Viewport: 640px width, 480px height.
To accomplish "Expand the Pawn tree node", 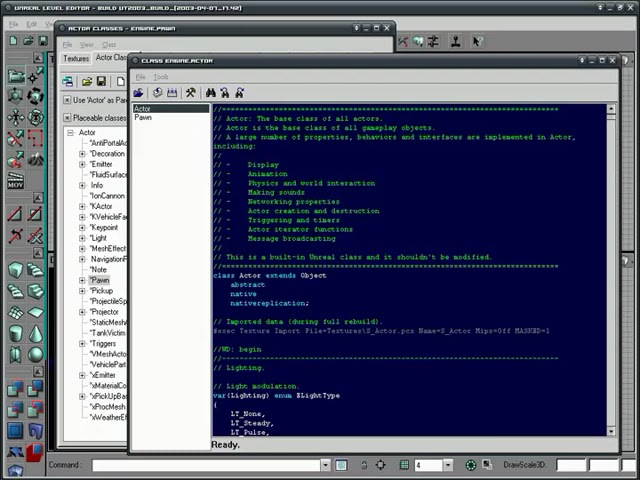I will click(82, 280).
